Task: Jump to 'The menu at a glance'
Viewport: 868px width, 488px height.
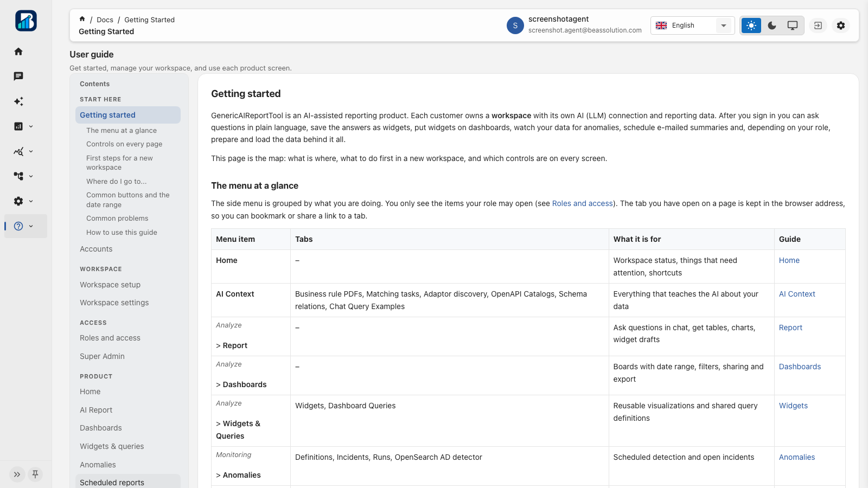Action: (x=122, y=131)
